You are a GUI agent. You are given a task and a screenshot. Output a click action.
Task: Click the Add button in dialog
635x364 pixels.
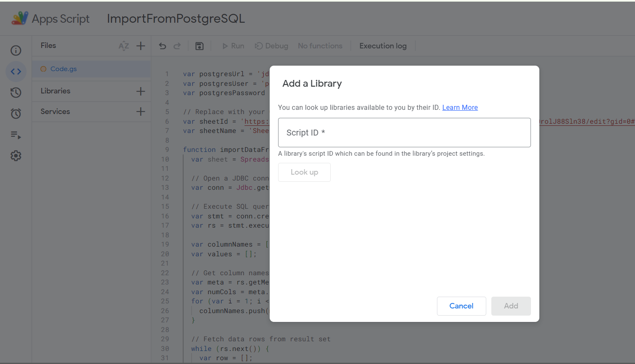(x=511, y=306)
